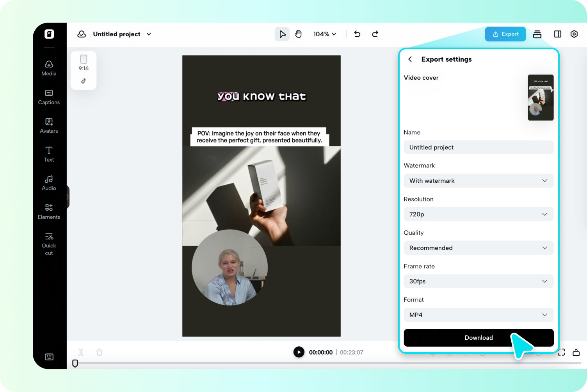Click the Name input field
The height and width of the screenshot is (392, 587).
[478, 147]
